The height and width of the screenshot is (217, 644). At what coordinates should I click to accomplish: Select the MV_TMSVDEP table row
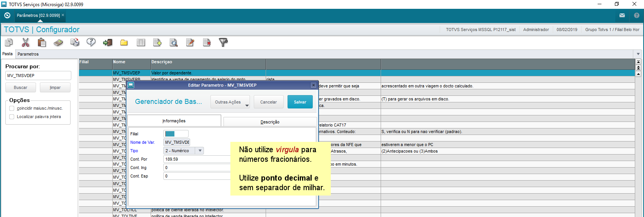[357, 73]
